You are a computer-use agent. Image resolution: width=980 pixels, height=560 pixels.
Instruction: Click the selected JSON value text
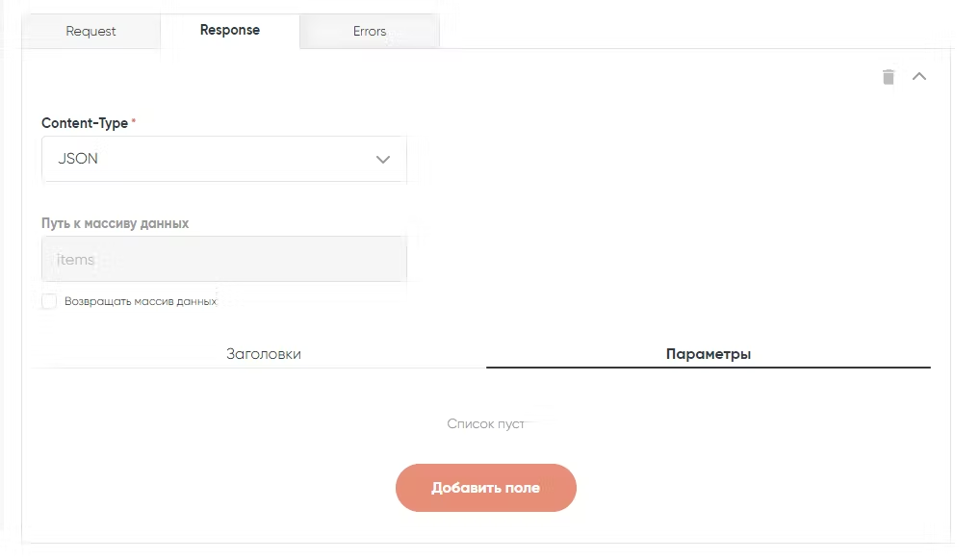coord(78,159)
